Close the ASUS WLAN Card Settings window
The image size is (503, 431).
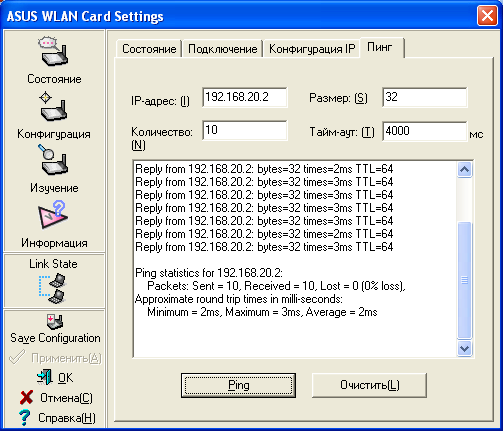coord(487,16)
